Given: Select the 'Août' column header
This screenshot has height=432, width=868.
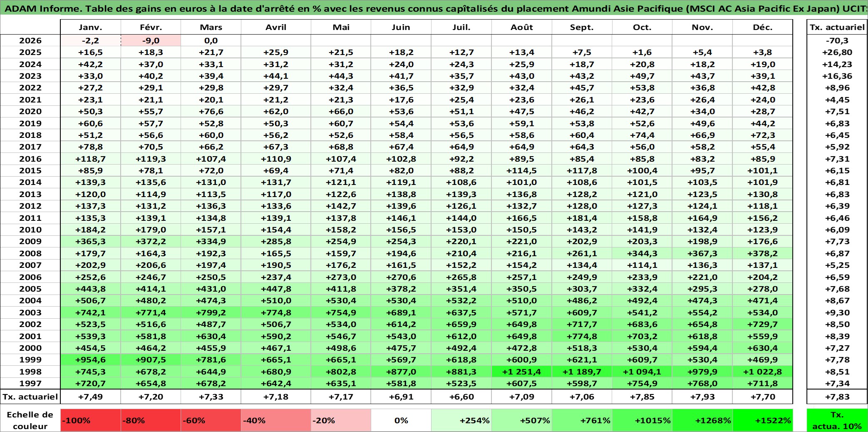Looking at the screenshot, I should tap(522, 27).
